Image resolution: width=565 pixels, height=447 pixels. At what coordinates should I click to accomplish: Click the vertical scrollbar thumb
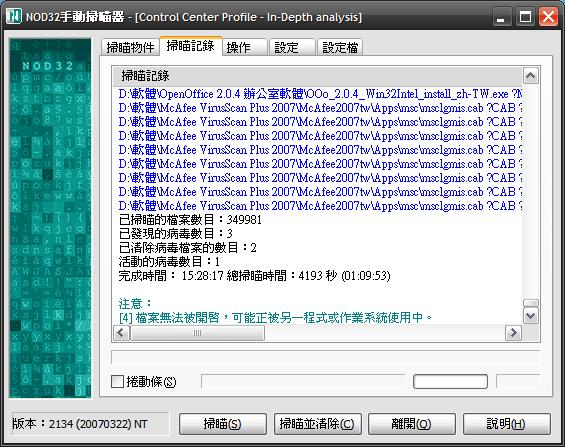click(x=531, y=303)
